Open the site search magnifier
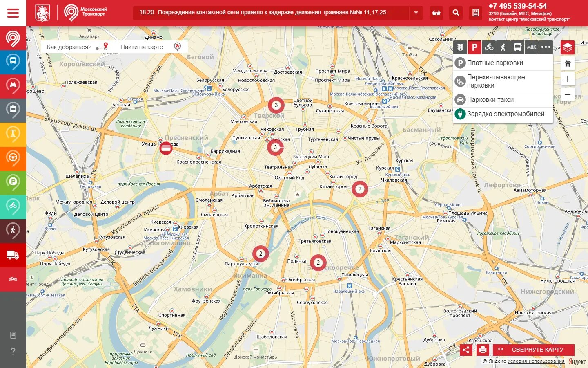Screen dimensions: 588x368 tap(456, 13)
